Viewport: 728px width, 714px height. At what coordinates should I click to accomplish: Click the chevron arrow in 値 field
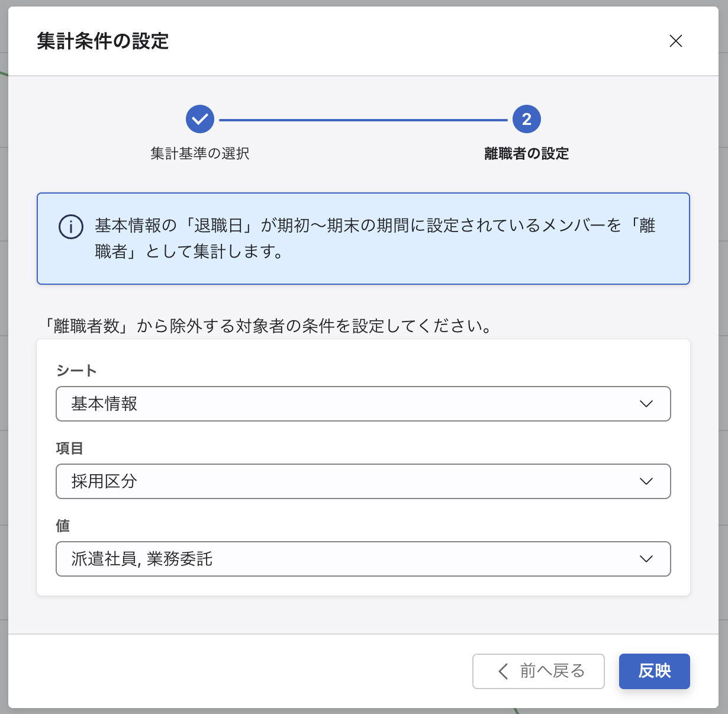(646, 559)
